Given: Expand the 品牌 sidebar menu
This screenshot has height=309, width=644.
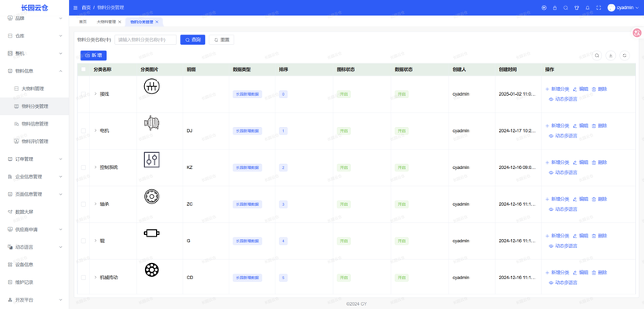Looking at the screenshot, I should click(x=35, y=18).
